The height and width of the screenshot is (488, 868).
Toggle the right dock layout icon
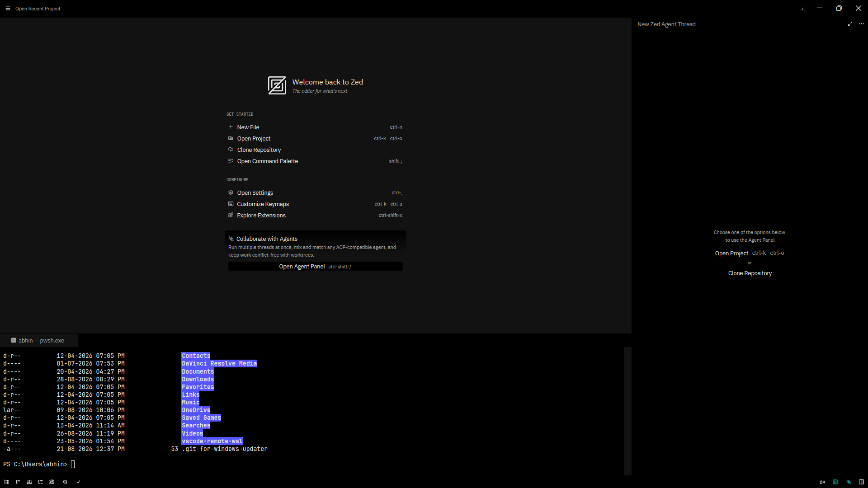coord(862,482)
